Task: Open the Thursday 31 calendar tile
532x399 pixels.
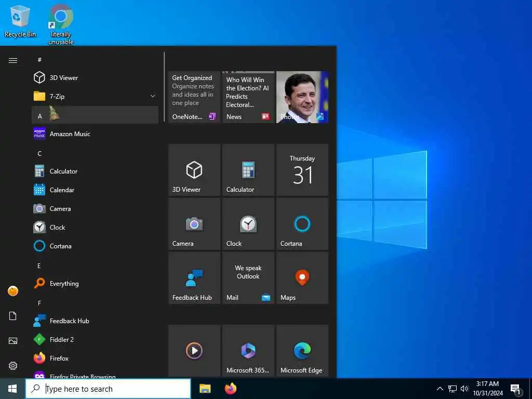Action: pyautogui.click(x=302, y=170)
